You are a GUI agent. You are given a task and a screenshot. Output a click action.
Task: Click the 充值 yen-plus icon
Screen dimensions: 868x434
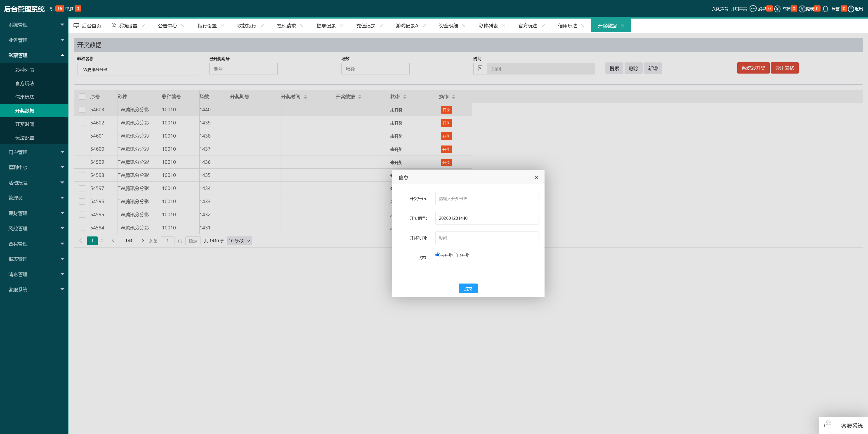click(x=777, y=9)
